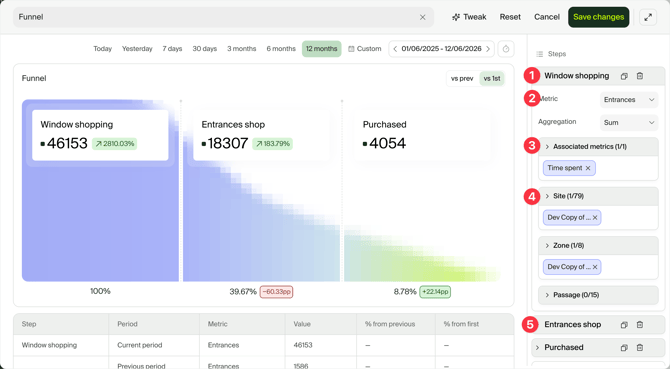The height and width of the screenshot is (369, 670).
Task: Click Save changes
Action: point(599,17)
